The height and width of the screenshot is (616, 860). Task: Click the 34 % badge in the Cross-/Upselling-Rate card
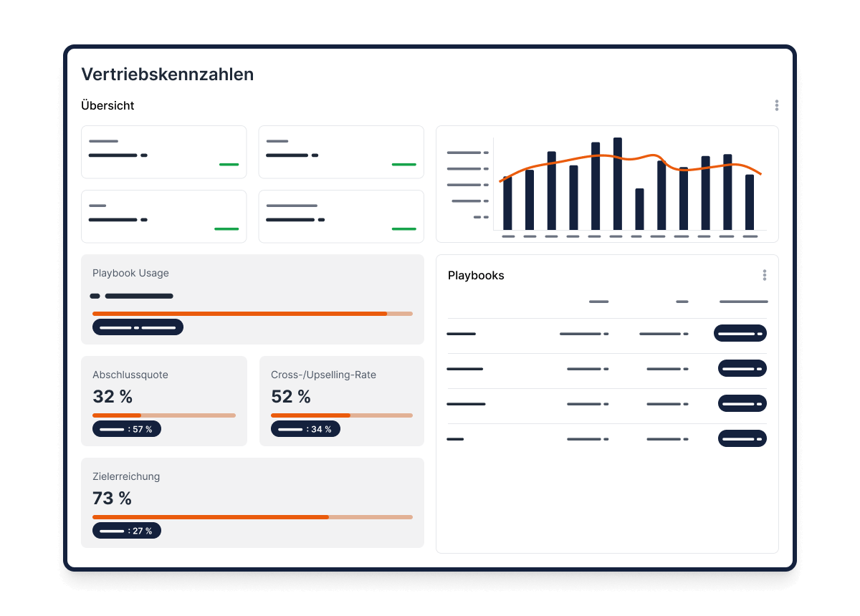305,428
